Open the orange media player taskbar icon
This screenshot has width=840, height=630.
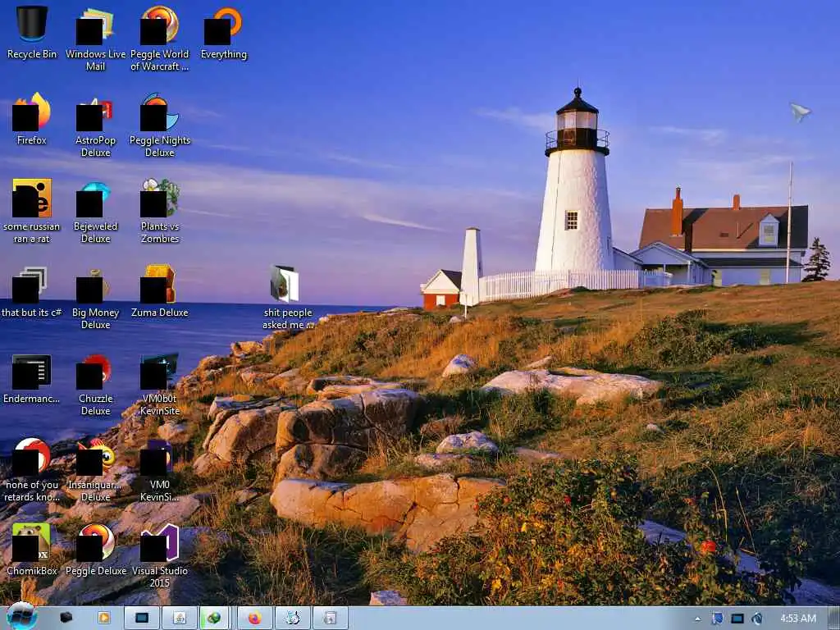pyautogui.click(x=103, y=618)
